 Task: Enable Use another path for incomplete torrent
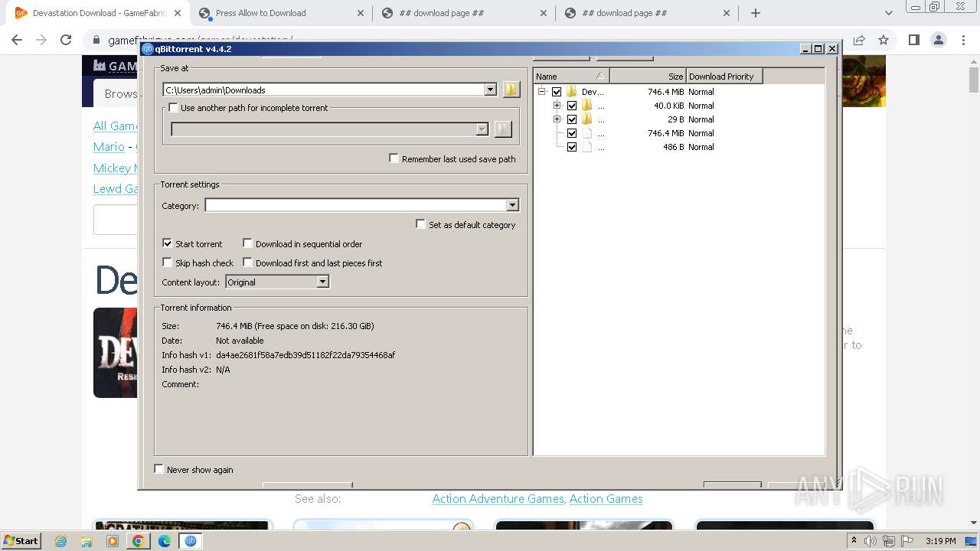(x=173, y=108)
